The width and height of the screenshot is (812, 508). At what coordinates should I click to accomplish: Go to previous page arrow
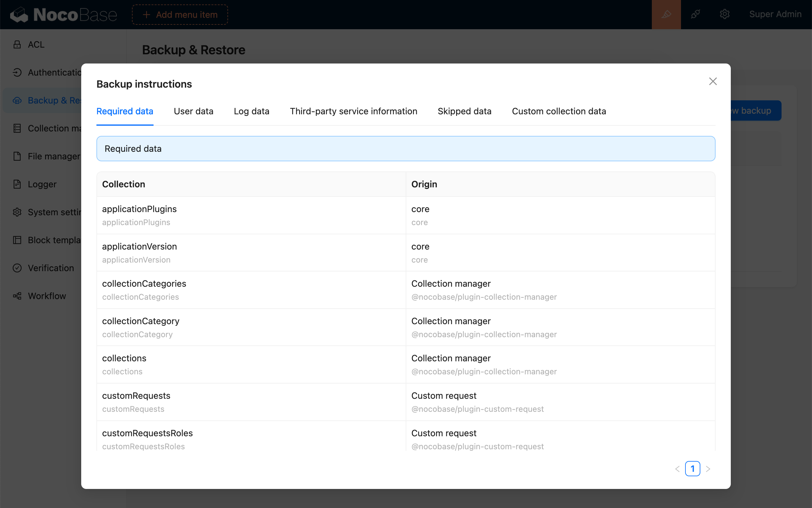point(677,469)
